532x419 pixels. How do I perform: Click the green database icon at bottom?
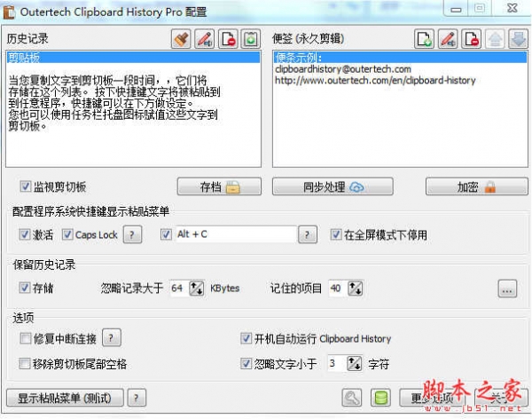coord(380,398)
